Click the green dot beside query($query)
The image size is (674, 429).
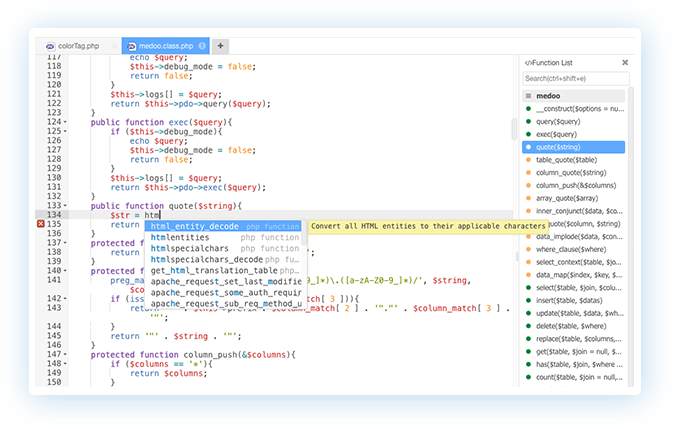[528, 121]
